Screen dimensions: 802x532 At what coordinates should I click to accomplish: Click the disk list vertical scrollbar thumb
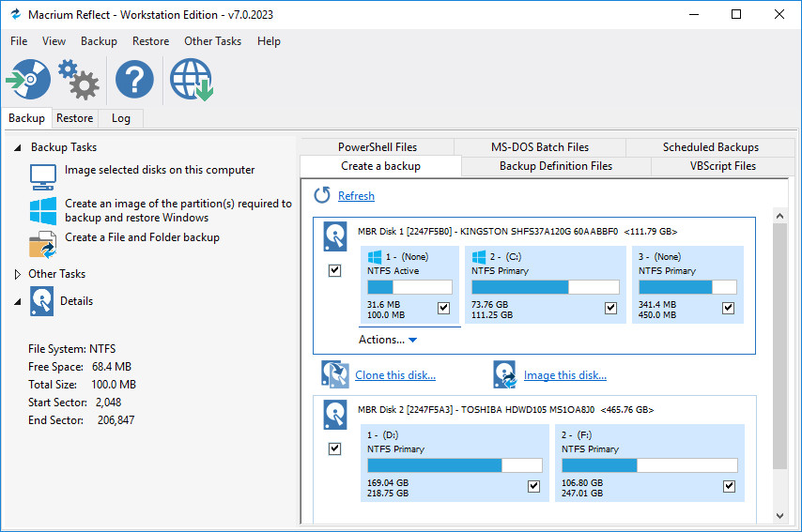pos(780,346)
